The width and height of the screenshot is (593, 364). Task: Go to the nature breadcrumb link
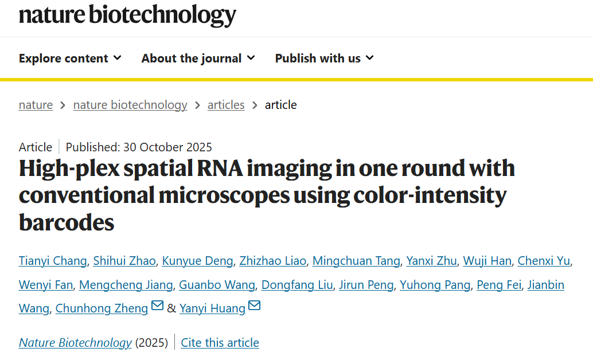pyautogui.click(x=36, y=105)
